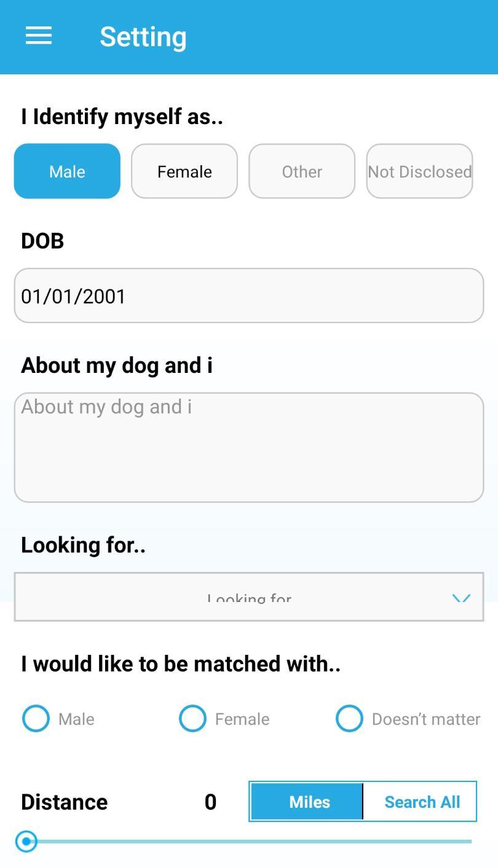
Task: Pick the Other identity option
Action: point(302,171)
